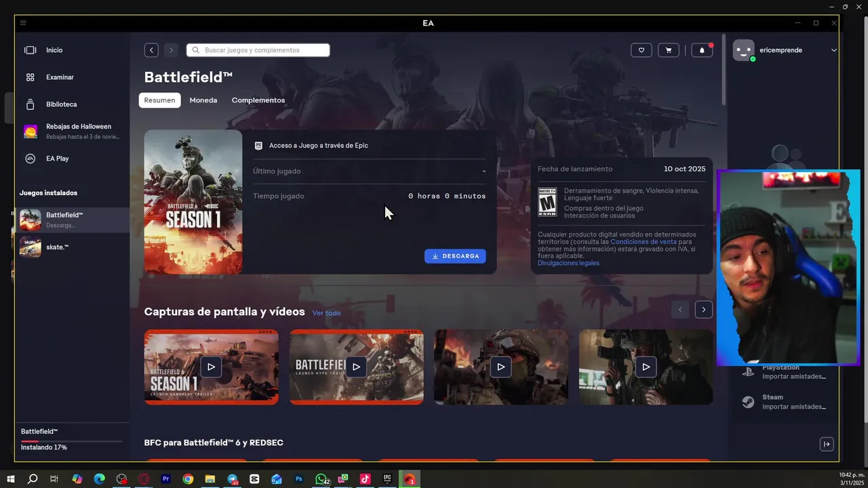This screenshot has height=488, width=868.
Task: Click the Fecha de lanzamiento 10 oct 2025 text
Action: tap(622, 169)
